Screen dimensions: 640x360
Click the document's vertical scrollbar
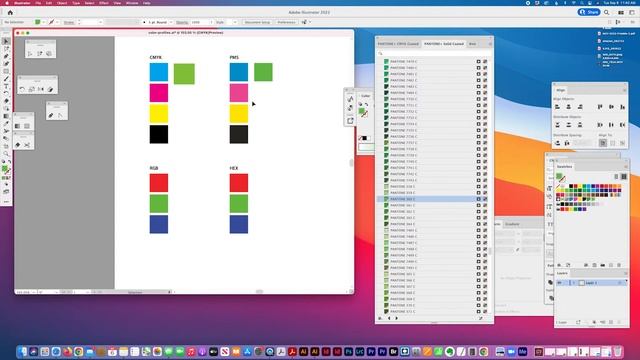pos(351,162)
